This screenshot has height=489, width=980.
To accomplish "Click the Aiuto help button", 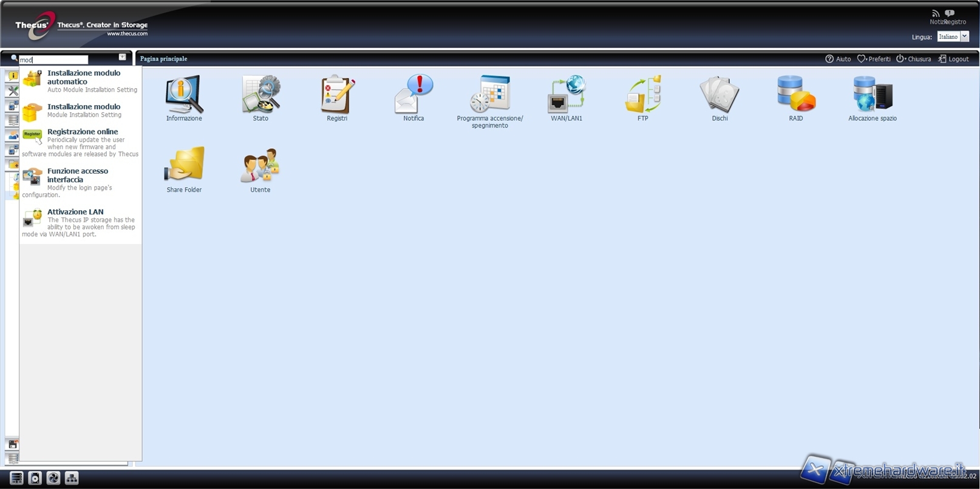I will click(x=838, y=59).
